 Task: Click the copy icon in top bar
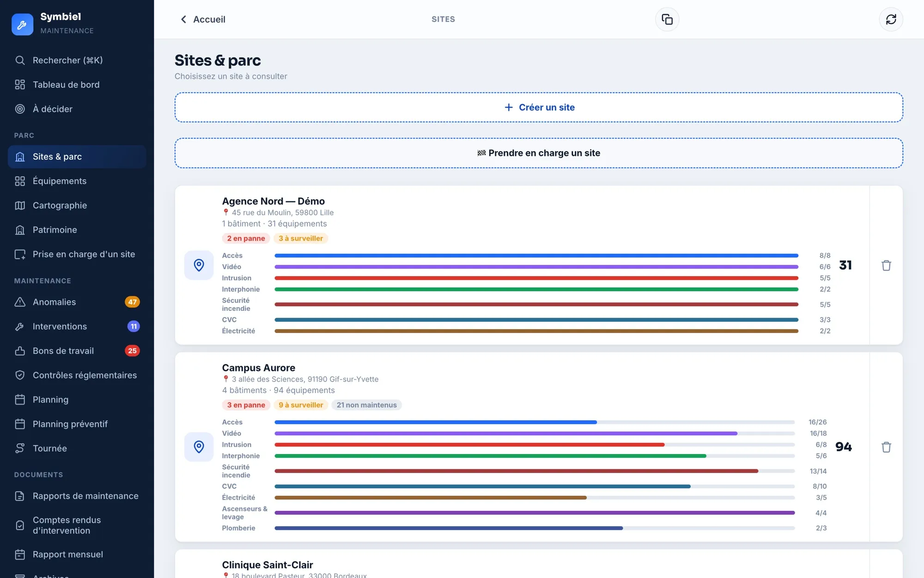(667, 19)
